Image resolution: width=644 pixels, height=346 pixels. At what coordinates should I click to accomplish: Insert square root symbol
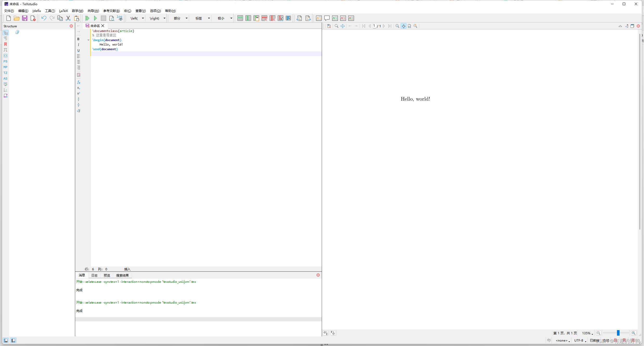79,111
